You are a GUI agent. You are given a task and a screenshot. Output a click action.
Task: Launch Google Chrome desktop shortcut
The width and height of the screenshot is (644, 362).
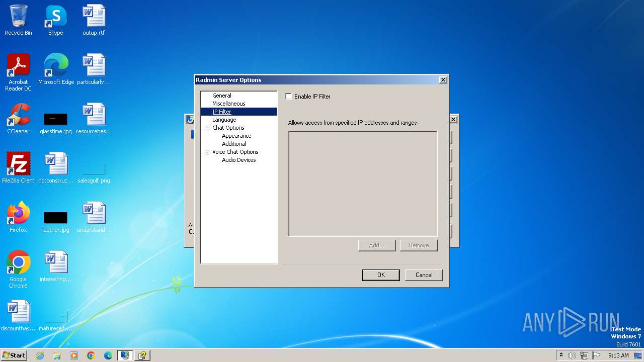tap(18, 269)
